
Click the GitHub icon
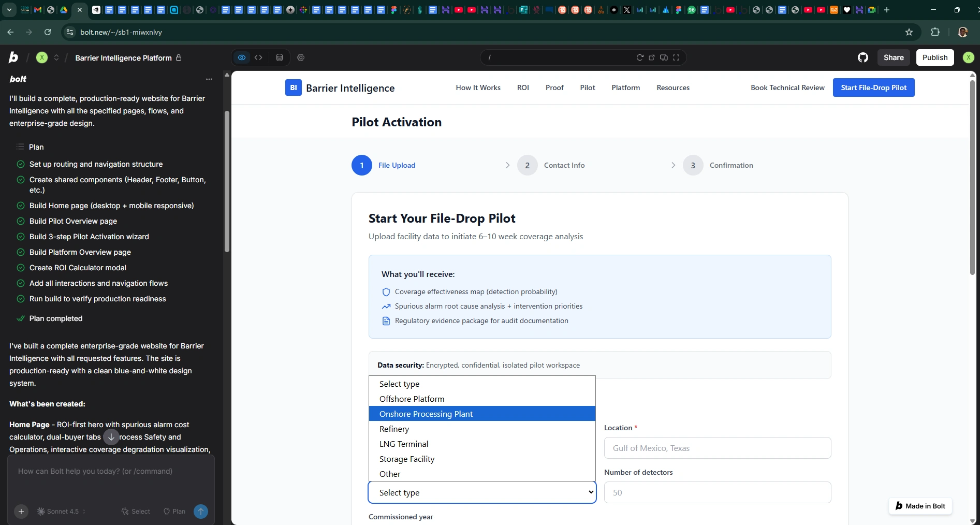(x=862, y=57)
